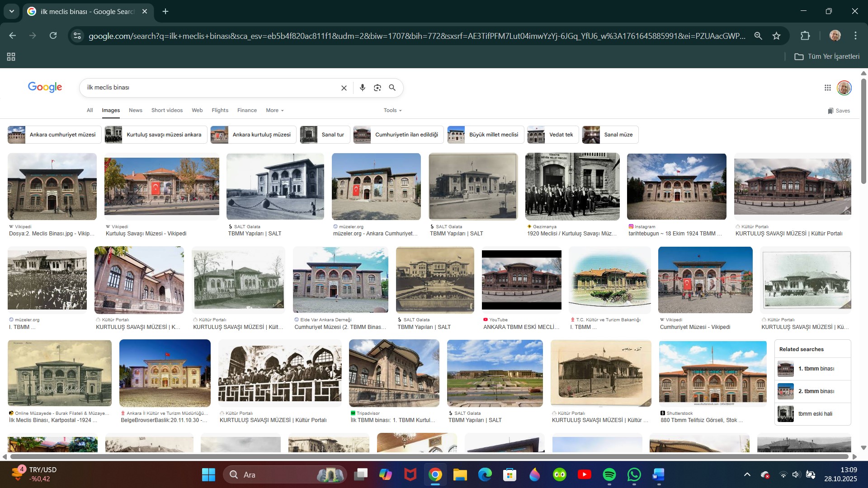Click the voice search microphone icon
This screenshot has height=488, width=868.
362,88
